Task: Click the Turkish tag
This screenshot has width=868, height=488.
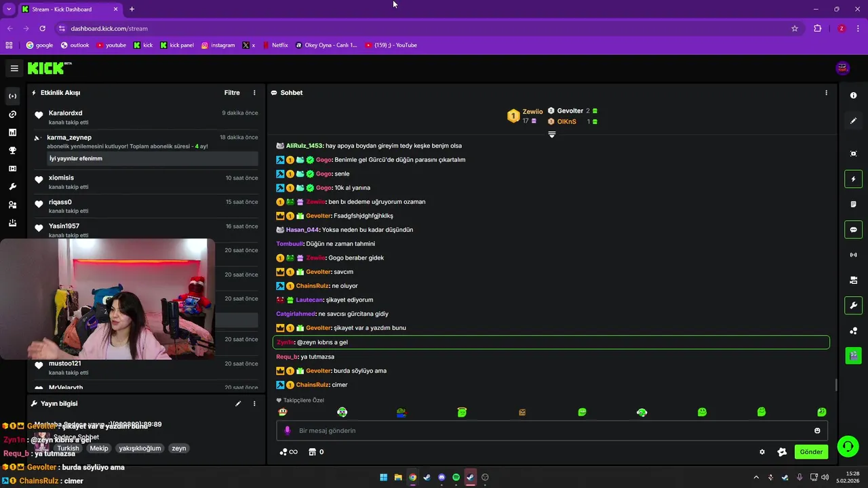Action: (x=68, y=448)
